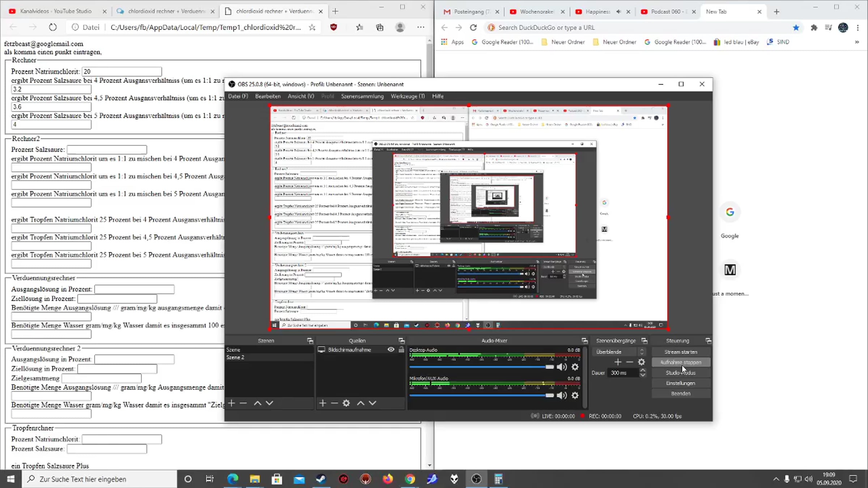Image resolution: width=868 pixels, height=488 pixels.
Task: Open transition properties gear in Szenenübergänge
Action: 641,362
